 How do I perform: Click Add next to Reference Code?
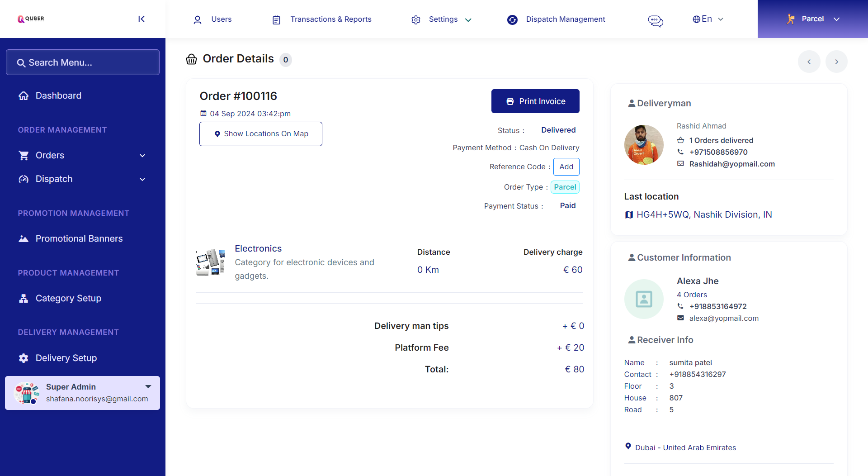point(566,167)
